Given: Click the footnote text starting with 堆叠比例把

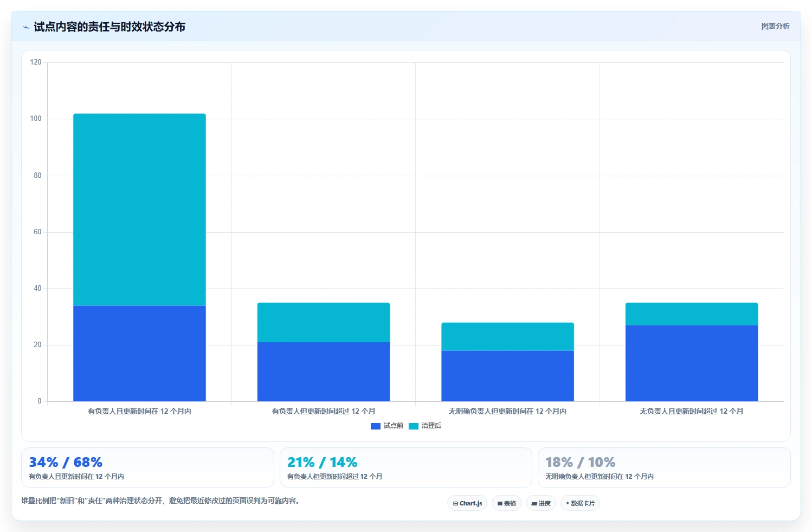Looking at the screenshot, I should pos(160,501).
